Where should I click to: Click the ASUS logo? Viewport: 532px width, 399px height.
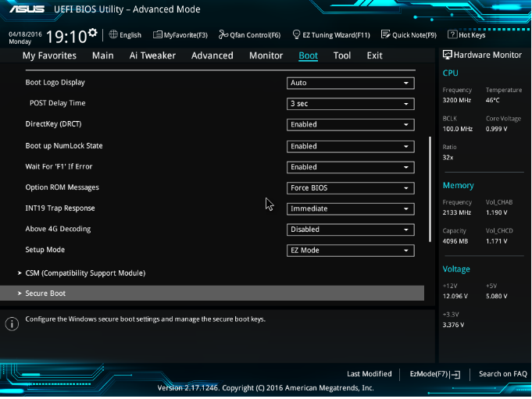27,9
